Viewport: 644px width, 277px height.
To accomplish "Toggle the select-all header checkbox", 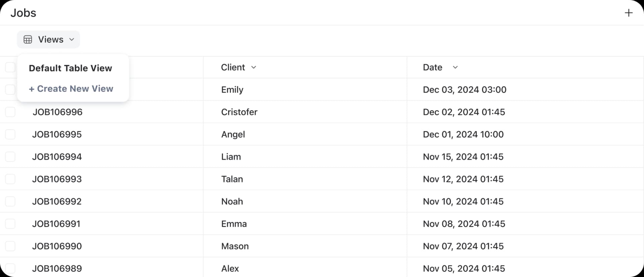I will click(10, 67).
